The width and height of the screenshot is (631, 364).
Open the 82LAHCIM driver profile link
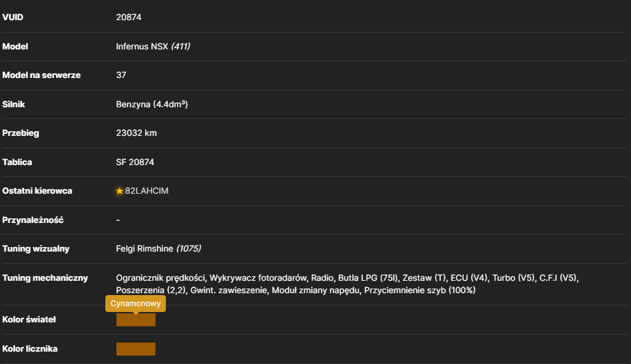pos(146,191)
